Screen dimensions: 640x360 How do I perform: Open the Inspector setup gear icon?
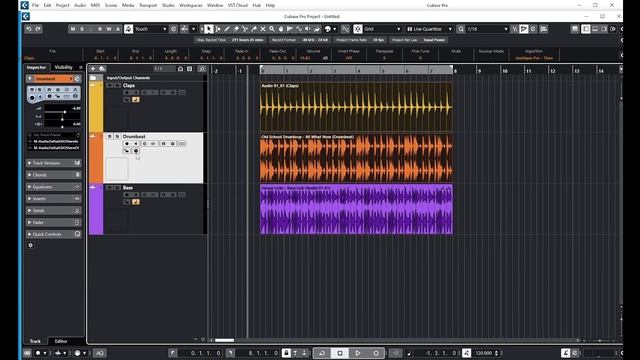[31, 245]
